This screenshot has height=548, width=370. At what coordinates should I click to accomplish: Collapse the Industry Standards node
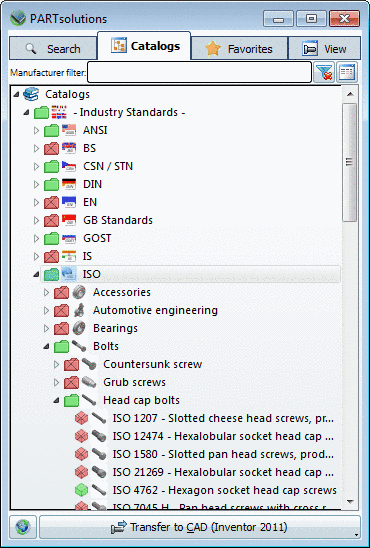click(x=27, y=112)
